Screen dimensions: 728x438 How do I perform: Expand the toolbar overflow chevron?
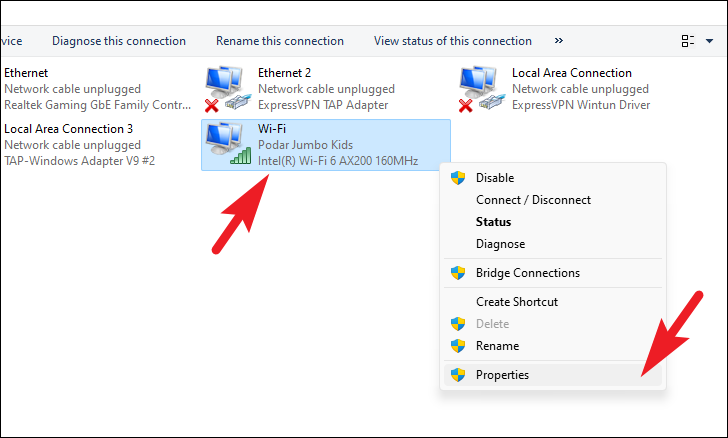559,41
